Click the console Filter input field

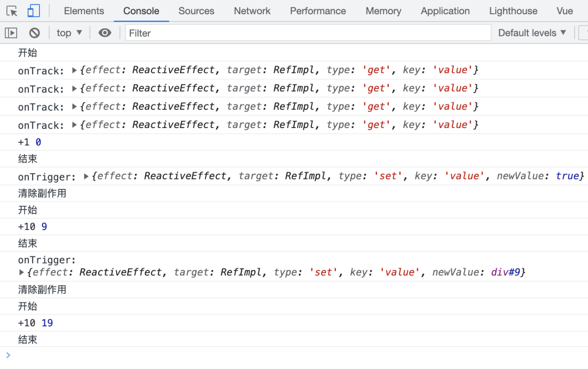(x=308, y=33)
